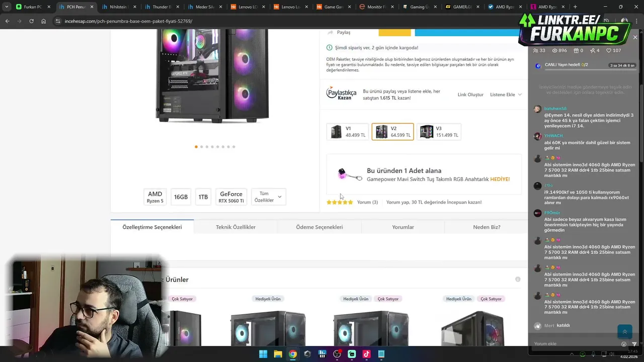This screenshot has width=644, height=362.
Task: Expand the Listene Ekle dropdown
Action: [x=506, y=95]
